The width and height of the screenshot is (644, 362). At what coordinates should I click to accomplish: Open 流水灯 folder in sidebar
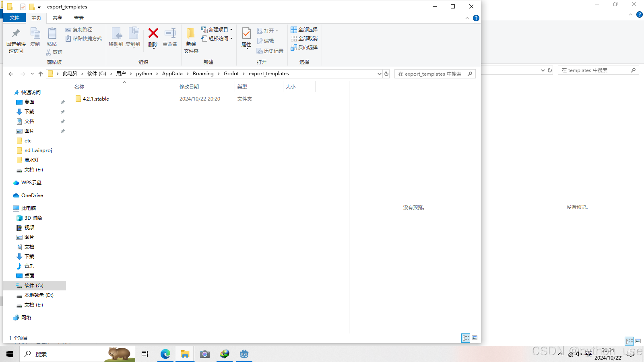[x=32, y=160]
